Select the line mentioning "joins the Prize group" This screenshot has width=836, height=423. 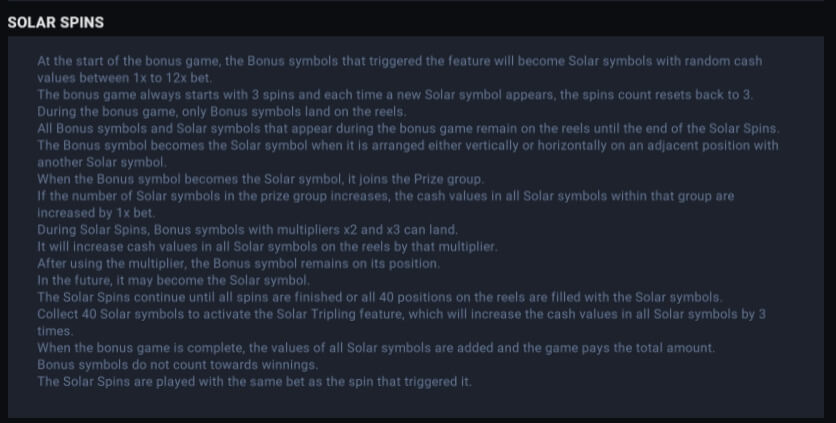(x=260, y=179)
